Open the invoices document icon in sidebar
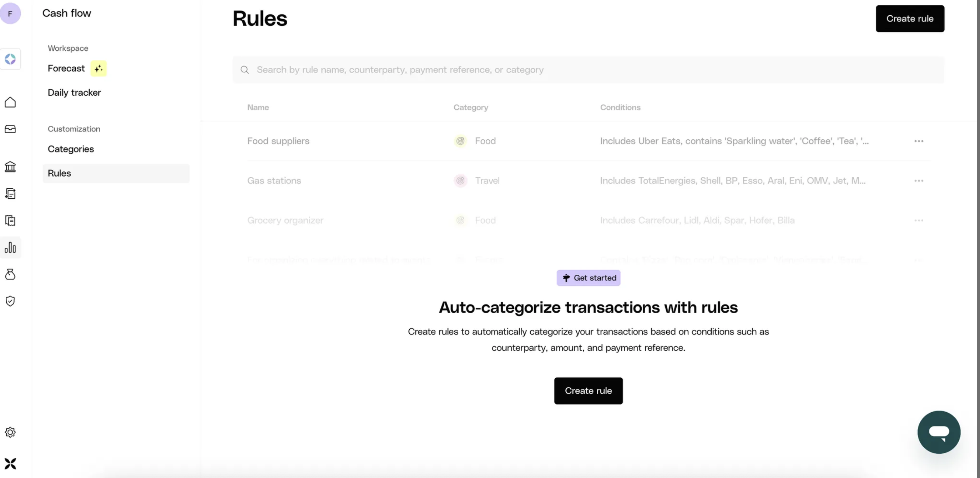 (x=10, y=194)
